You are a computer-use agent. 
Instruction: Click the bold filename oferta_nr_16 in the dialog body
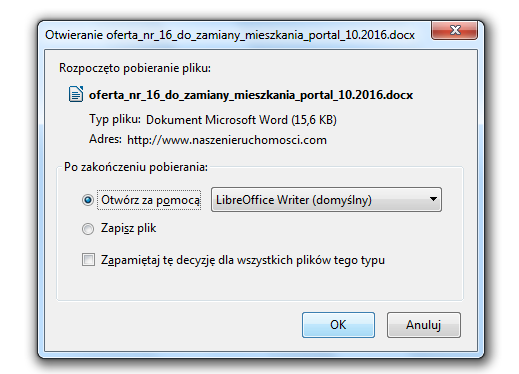point(251,95)
